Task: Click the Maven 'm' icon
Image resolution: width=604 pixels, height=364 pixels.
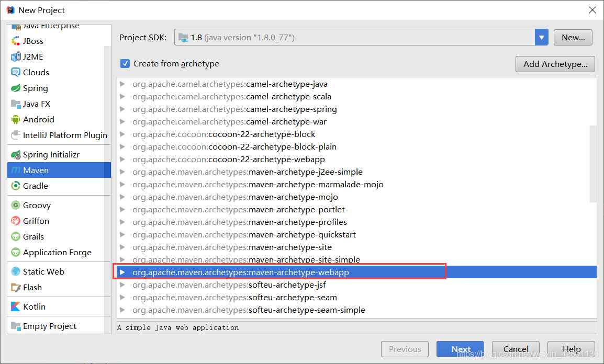Action: point(16,170)
